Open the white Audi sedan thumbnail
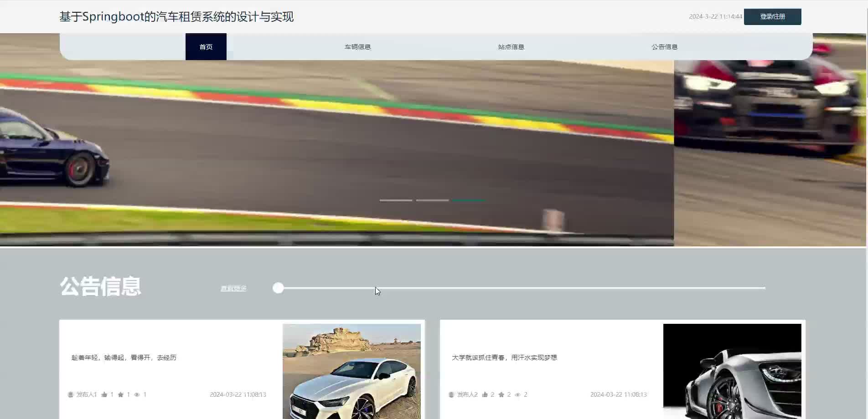868x419 pixels. [x=351, y=371]
